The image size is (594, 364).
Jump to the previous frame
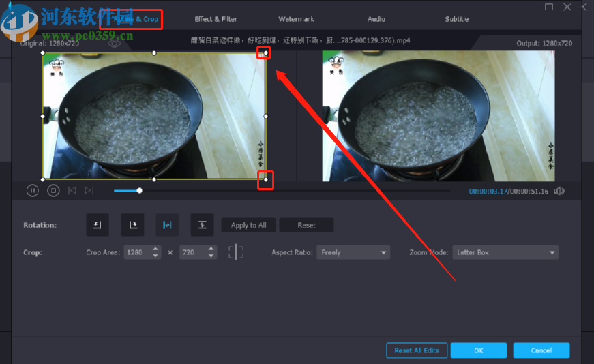tap(72, 191)
